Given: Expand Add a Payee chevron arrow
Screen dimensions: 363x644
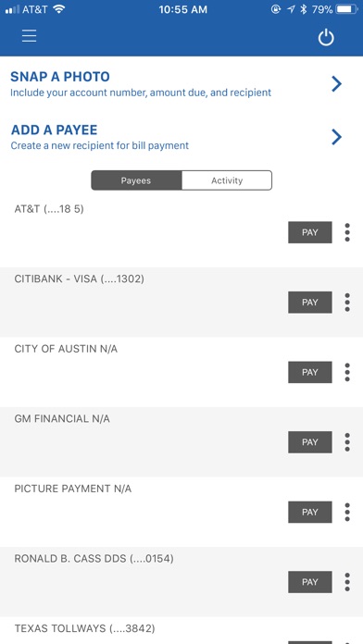Looking at the screenshot, I should coord(337,137).
